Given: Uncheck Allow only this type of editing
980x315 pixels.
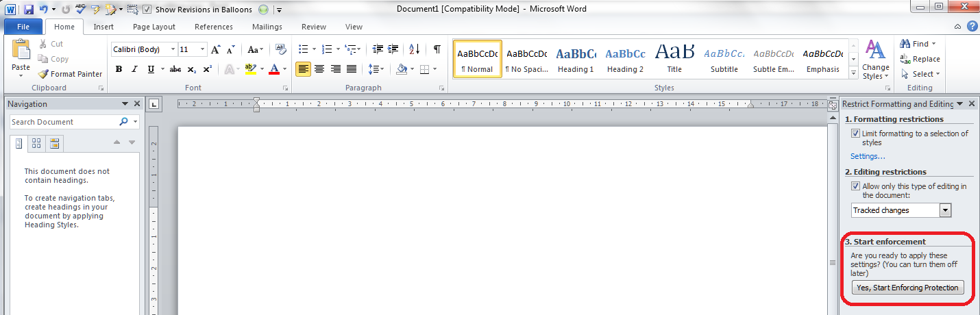Looking at the screenshot, I should (x=855, y=186).
